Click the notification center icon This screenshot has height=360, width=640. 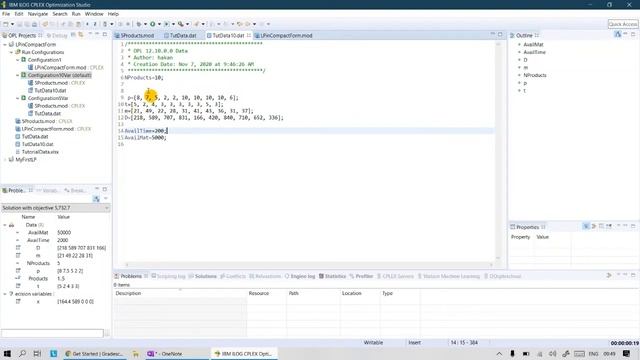pyautogui.click(x=626, y=353)
